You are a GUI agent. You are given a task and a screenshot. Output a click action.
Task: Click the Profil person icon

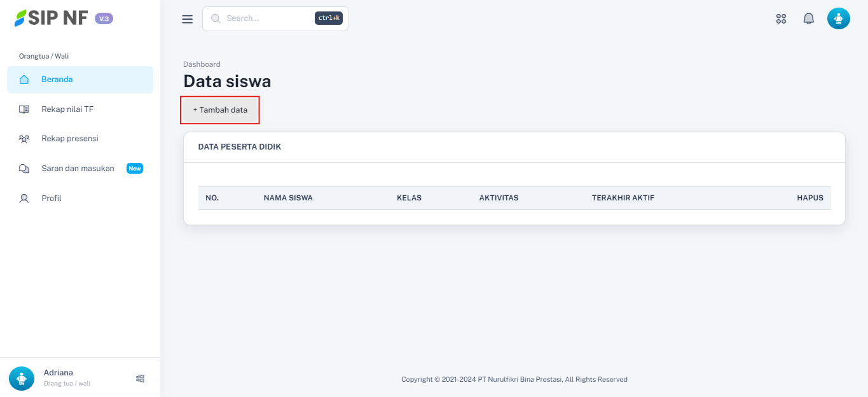24,198
